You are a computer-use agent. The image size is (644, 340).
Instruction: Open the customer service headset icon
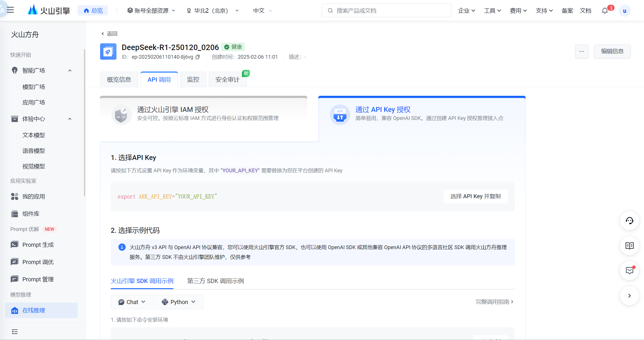pyautogui.click(x=629, y=221)
